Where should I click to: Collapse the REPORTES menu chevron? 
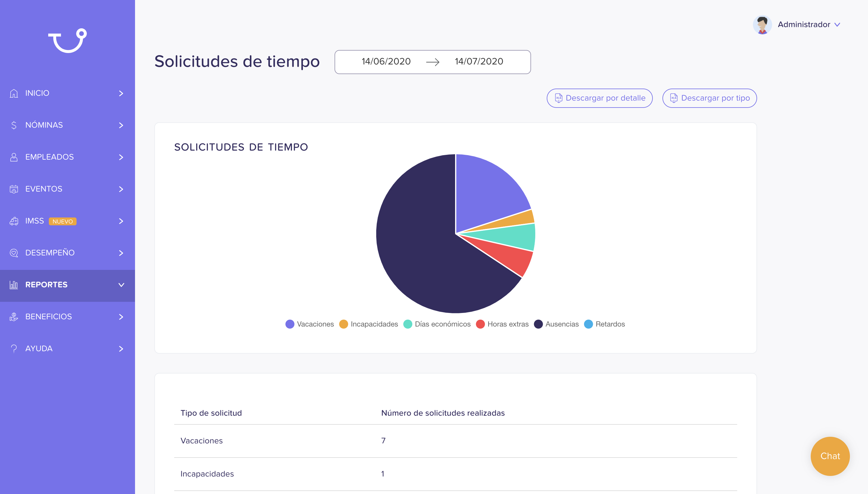click(121, 285)
